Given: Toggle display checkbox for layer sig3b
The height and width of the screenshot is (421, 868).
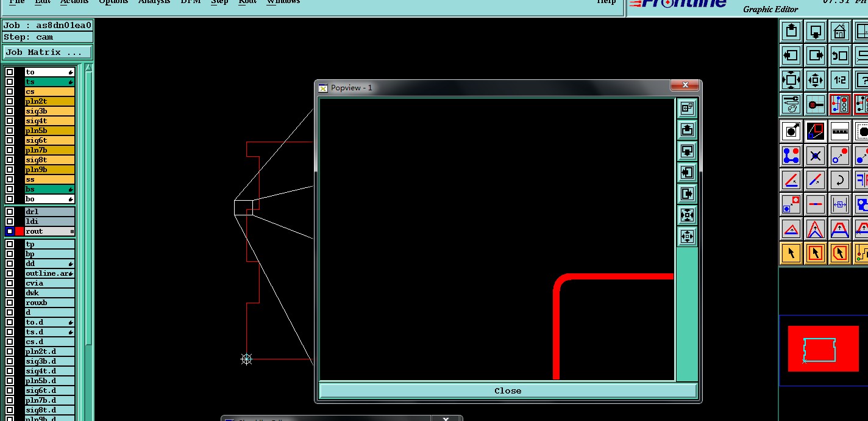Looking at the screenshot, I should pos(10,111).
